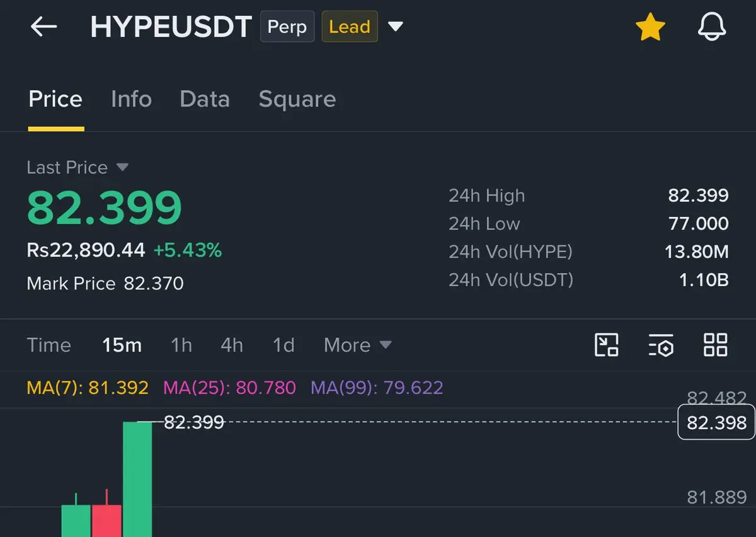
Task: Tap the 82.399 high marker label on chart
Action: [194, 422]
